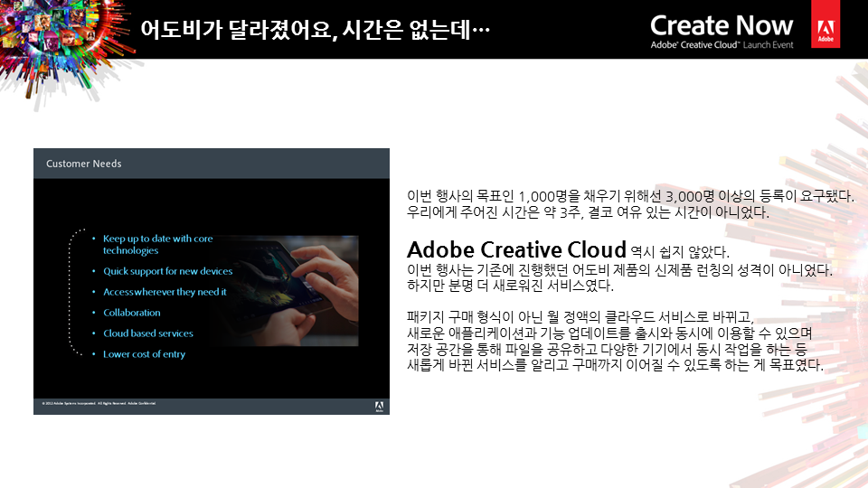868x488 pixels.
Task: Click the "Create Now" headline text
Action: tap(721, 24)
